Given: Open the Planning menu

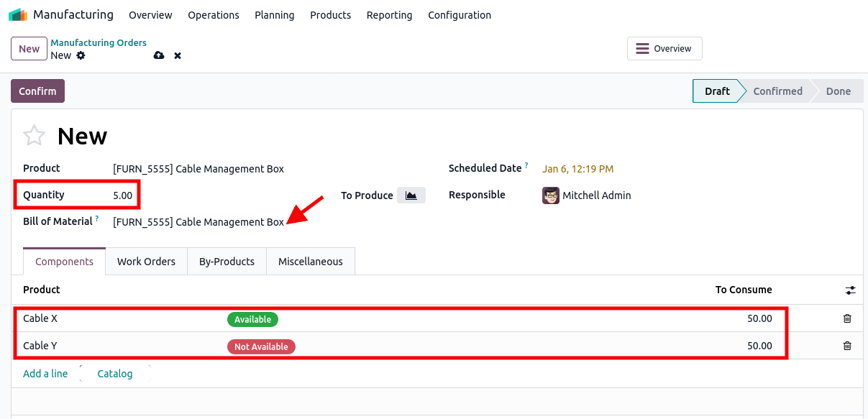Looking at the screenshot, I should 274,15.
